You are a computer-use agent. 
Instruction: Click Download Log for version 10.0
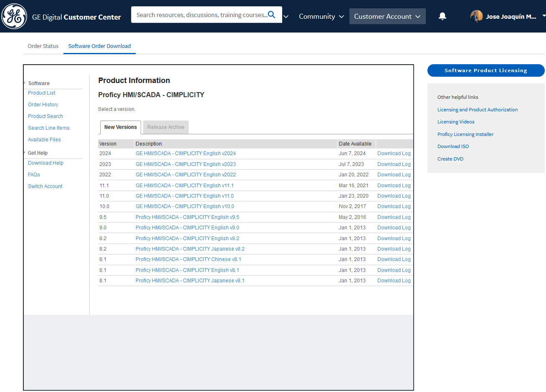tap(394, 206)
